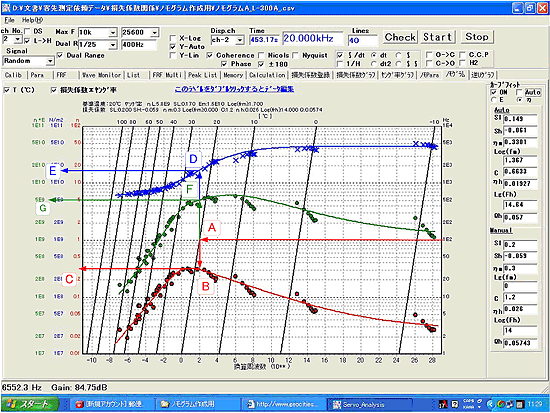Screen dimensions: 550x413
Task: Open the Peak List tab
Action: 203,75
